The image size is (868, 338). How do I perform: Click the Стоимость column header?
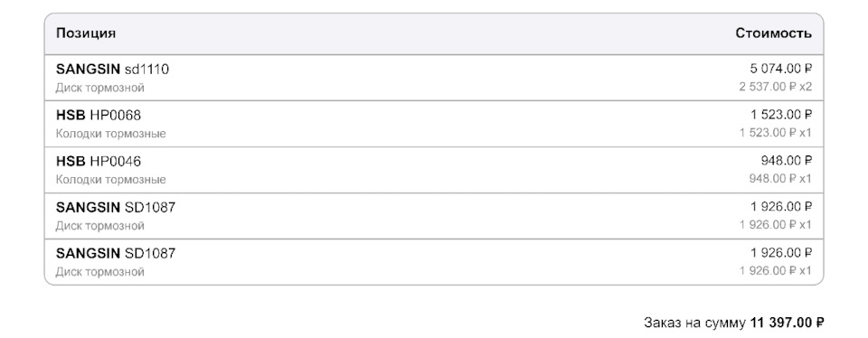pos(773,33)
